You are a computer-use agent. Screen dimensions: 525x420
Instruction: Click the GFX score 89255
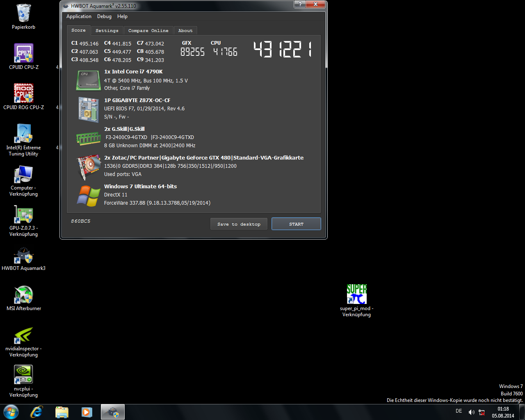click(x=192, y=52)
